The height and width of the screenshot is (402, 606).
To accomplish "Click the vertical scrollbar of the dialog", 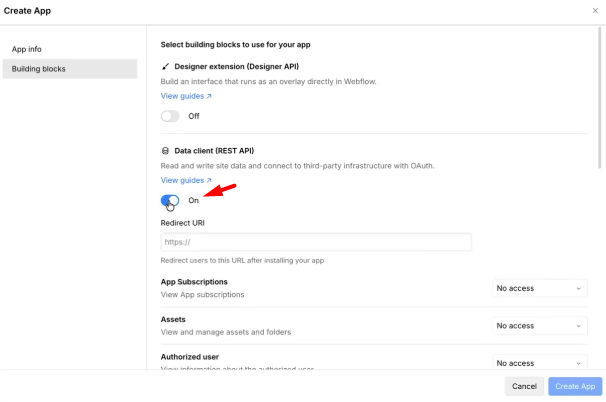I will (x=601, y=100).
